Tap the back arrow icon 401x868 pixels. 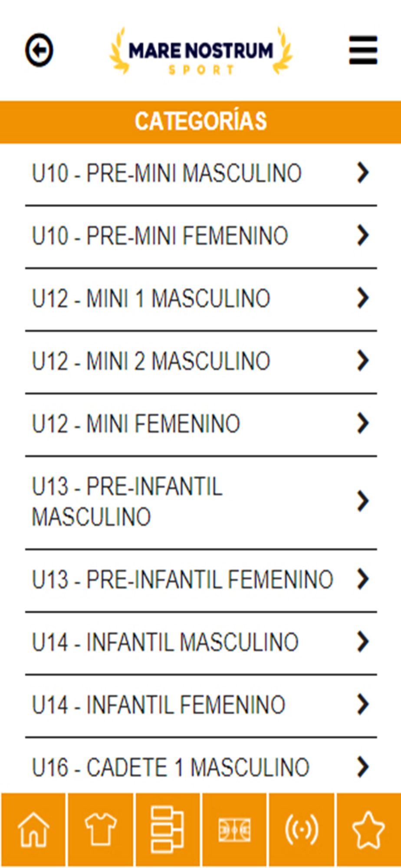pyautogui.click(x=39, y=50)
